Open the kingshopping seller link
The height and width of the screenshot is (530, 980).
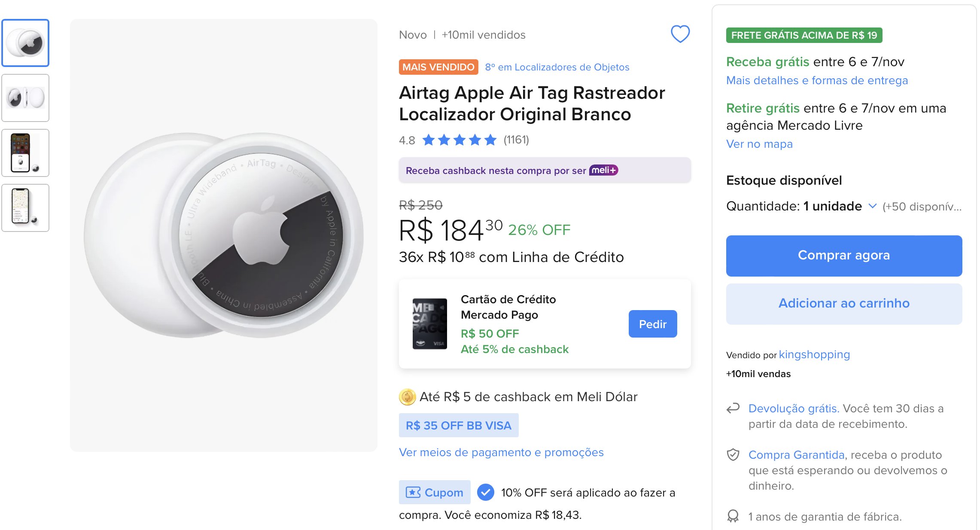point(814,354)
